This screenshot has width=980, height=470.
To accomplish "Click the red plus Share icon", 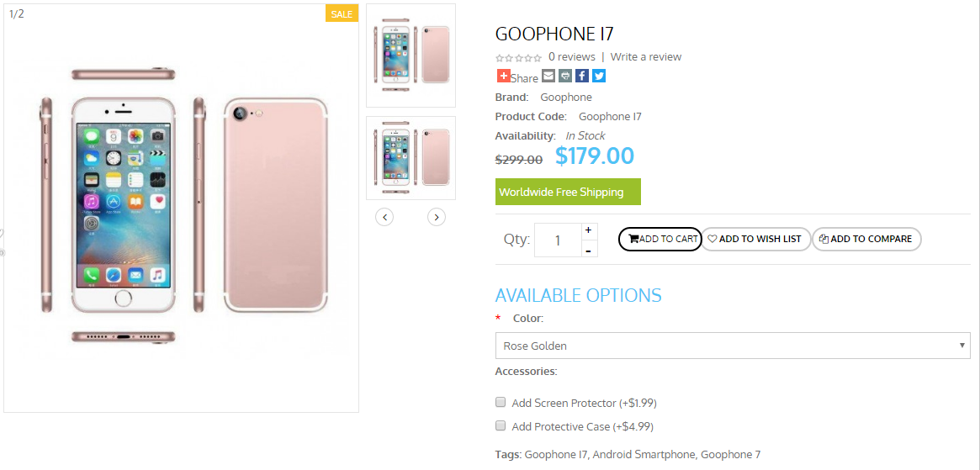I will pyautogui.click(x=503, y=76).
